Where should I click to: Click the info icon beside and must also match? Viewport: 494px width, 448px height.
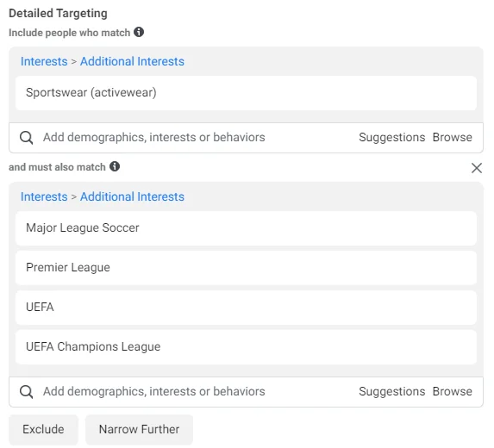[x=115, y=166]
